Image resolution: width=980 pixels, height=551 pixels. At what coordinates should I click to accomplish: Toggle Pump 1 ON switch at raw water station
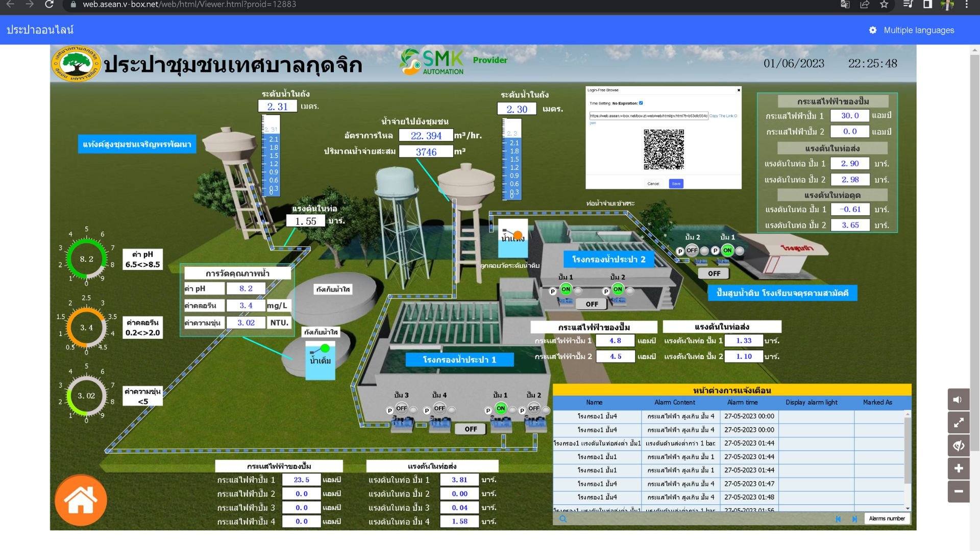pos(727,251)
